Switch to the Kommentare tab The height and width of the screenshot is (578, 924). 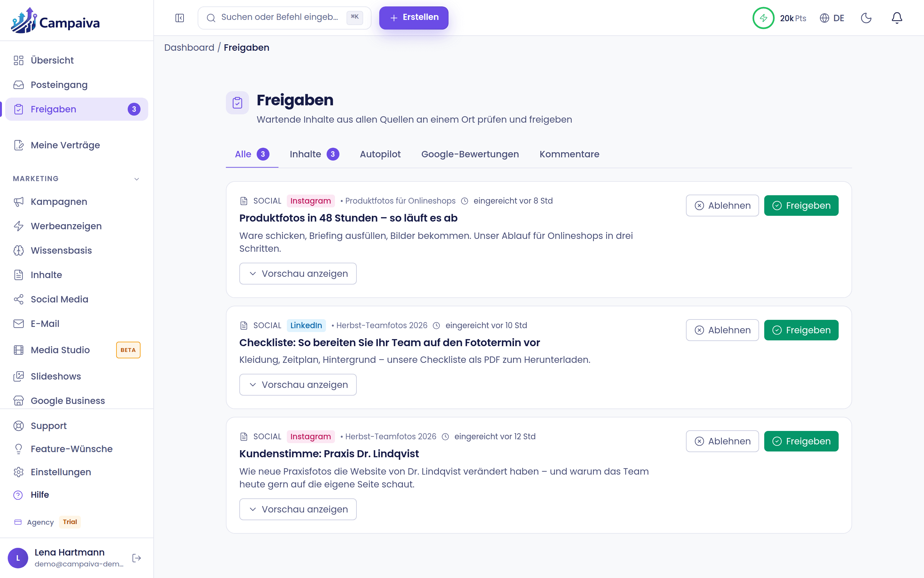569,154
